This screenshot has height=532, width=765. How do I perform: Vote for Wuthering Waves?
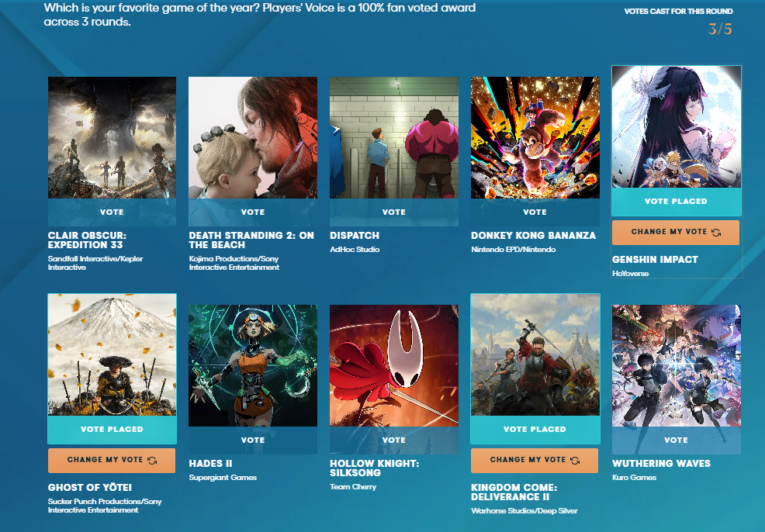[x=676, y=440]
